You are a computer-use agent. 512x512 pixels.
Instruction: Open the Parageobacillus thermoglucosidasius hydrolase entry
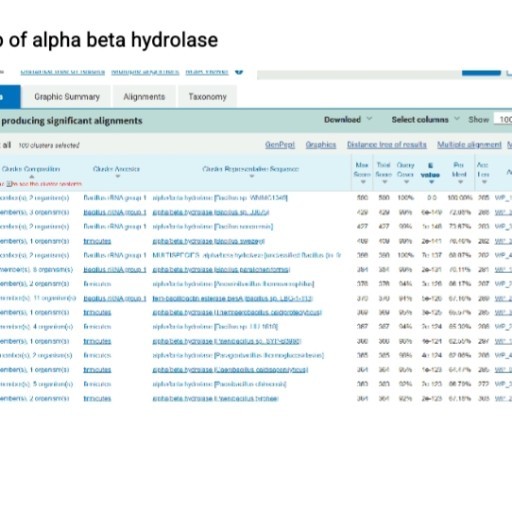pyautogui.click(x=238, y=355)
